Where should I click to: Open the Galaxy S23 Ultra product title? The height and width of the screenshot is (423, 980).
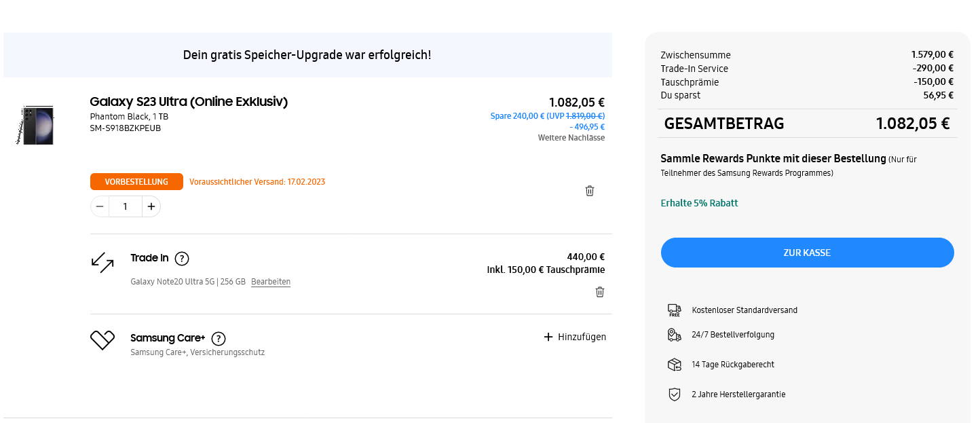(x=189, y=102)
